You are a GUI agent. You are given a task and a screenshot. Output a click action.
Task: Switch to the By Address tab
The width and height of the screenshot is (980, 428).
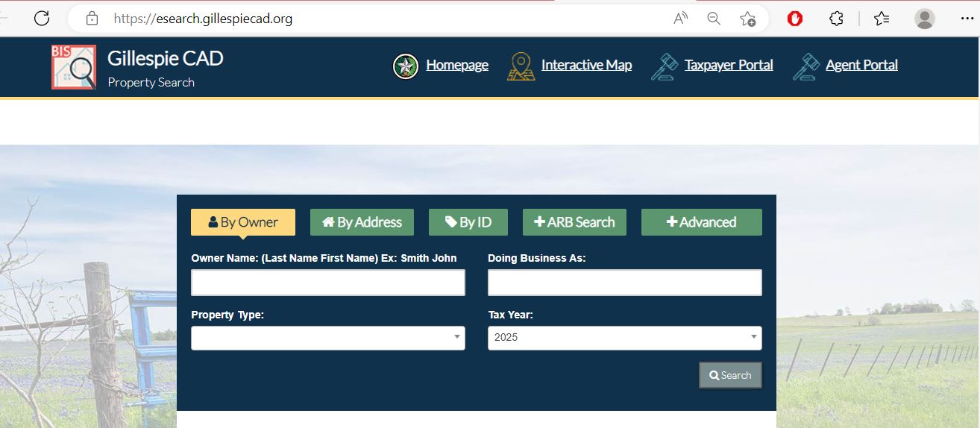click(362, 222)
